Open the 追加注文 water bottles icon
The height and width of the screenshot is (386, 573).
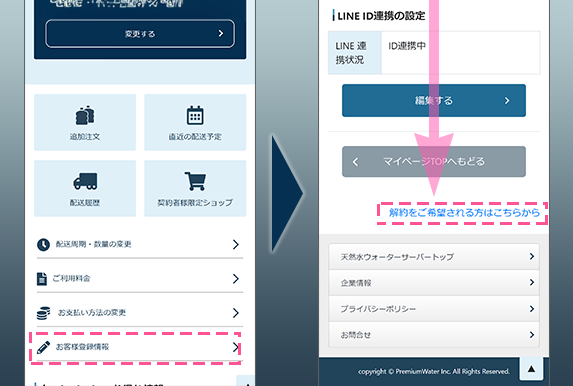[x=85, y=115]
